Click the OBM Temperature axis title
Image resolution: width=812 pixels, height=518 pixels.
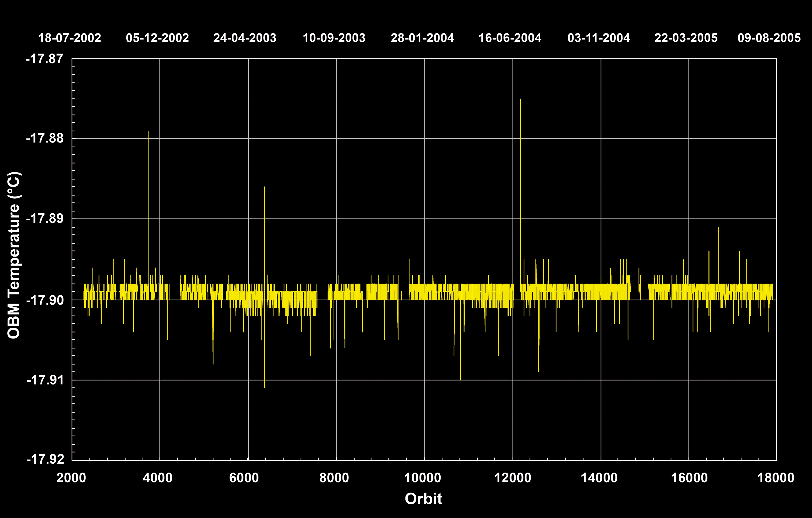14,255
